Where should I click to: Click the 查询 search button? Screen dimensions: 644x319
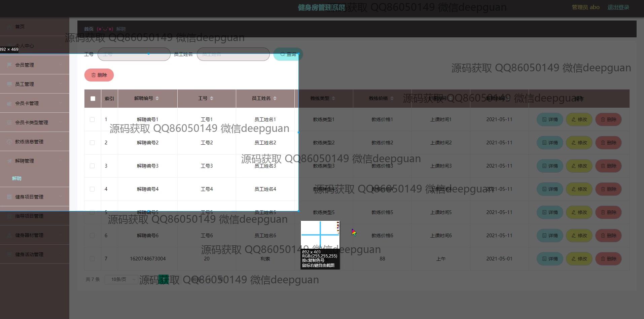click(x=288, y=54)
